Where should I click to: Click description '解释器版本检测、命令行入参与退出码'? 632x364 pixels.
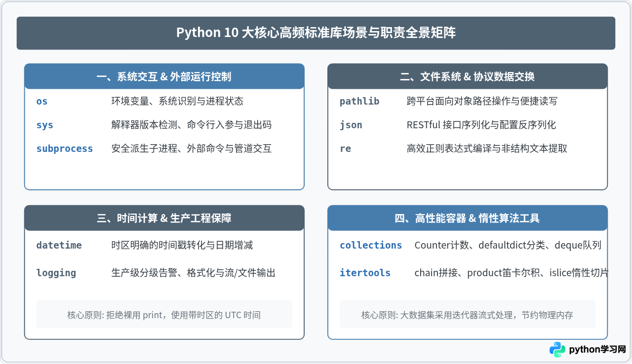[x=192, y=125]
